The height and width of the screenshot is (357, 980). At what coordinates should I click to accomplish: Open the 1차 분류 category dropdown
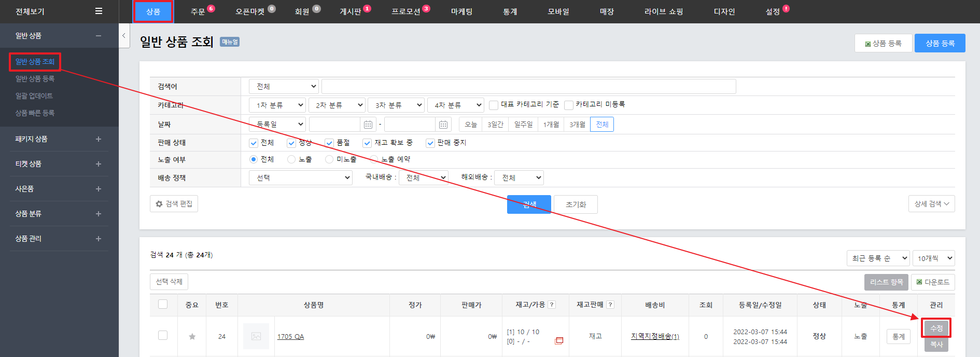(x=277, y=105)
